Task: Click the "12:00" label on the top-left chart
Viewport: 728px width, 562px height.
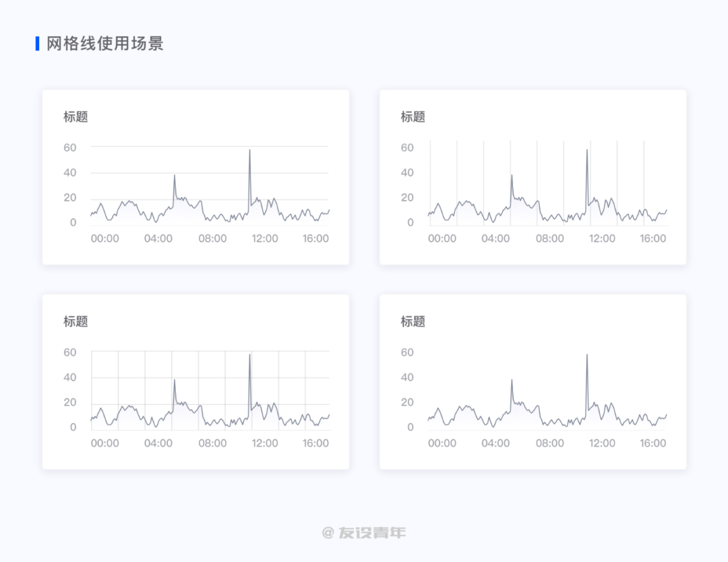Action: click(265, 238)
